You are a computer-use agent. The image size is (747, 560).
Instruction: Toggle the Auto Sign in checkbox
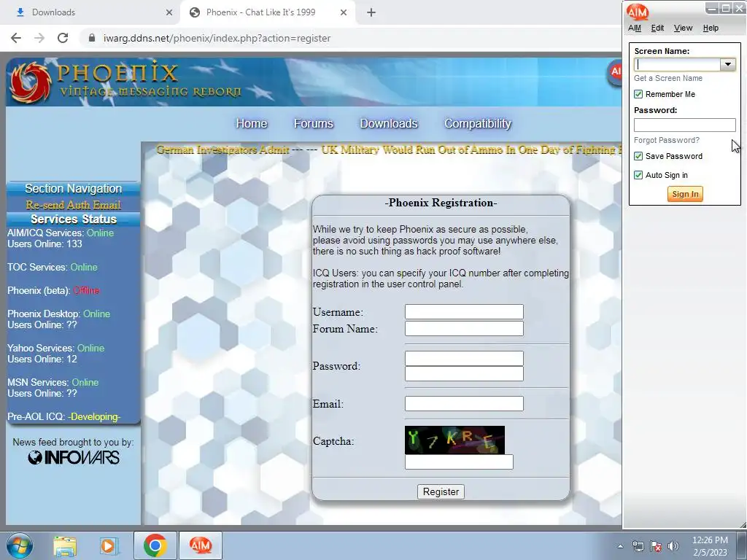tap(638, 175)
